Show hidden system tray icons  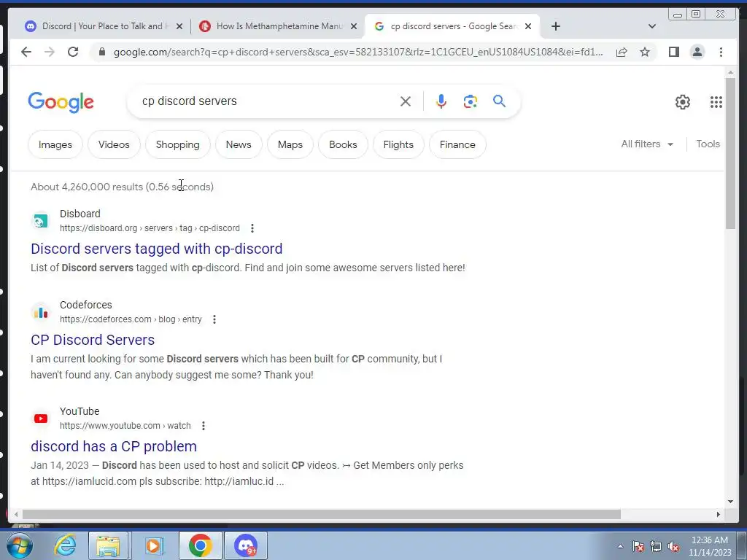tap(620, 546)
